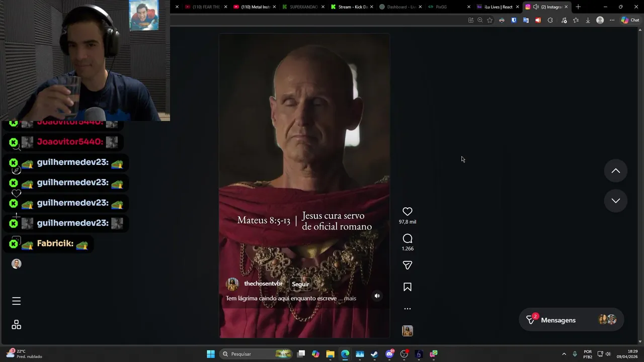Open the grid apps icon in sidebar
Screen dimensions: 644x362
click(16, 325)
